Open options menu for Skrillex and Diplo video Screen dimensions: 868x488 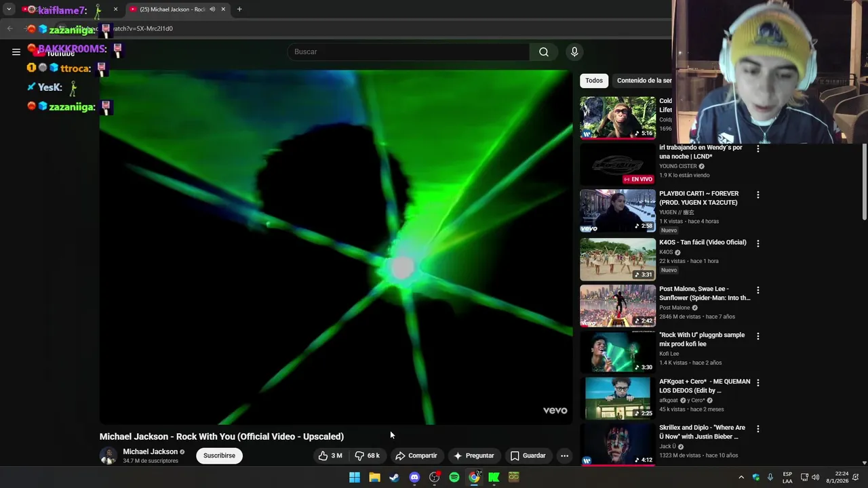758,429
